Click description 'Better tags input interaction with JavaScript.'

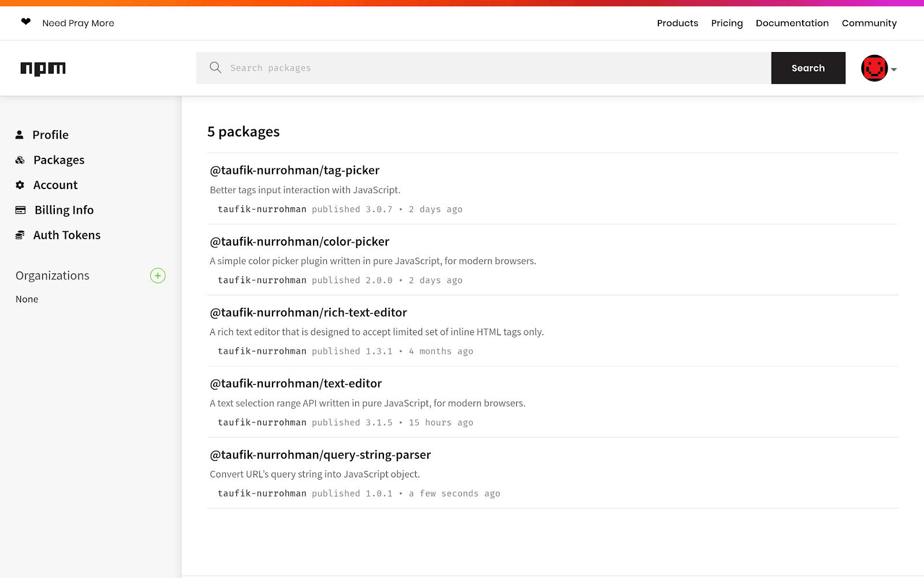click(x=305, y=190)
